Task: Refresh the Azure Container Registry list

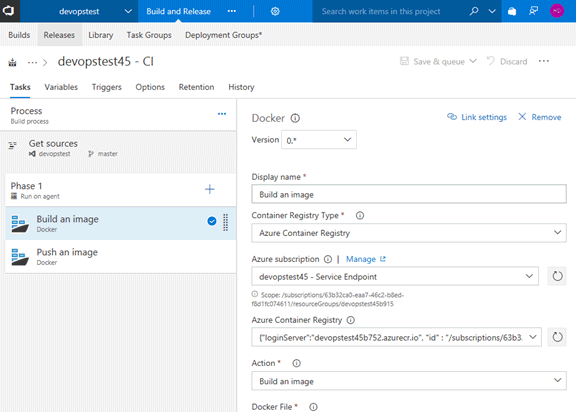Action: 557,337
